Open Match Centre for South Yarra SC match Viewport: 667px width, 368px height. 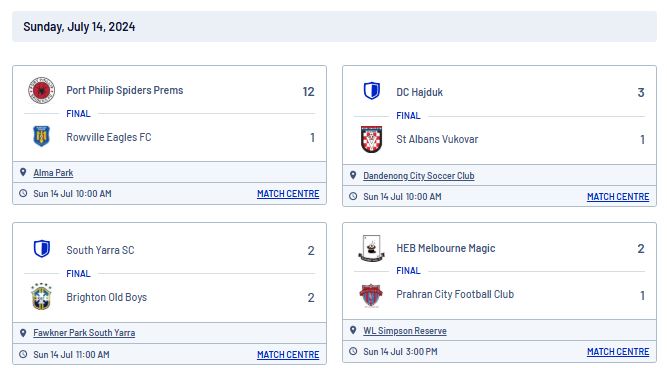pyautogui.click(x=288, y=354)
